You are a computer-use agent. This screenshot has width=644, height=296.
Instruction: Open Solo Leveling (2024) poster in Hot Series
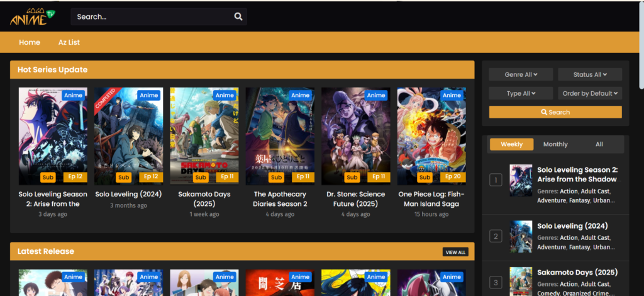(128, 136)
